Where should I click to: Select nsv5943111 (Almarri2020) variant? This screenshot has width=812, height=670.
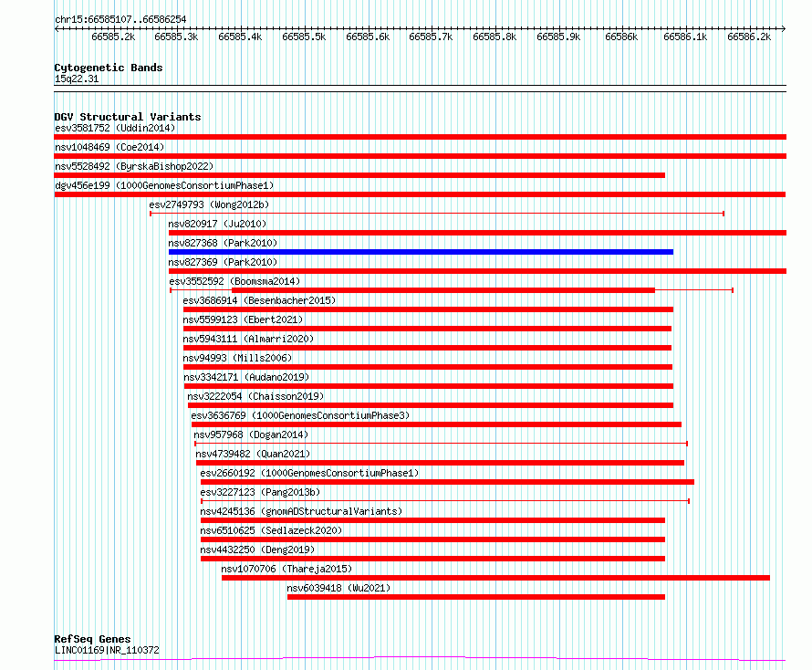point(427,348)
